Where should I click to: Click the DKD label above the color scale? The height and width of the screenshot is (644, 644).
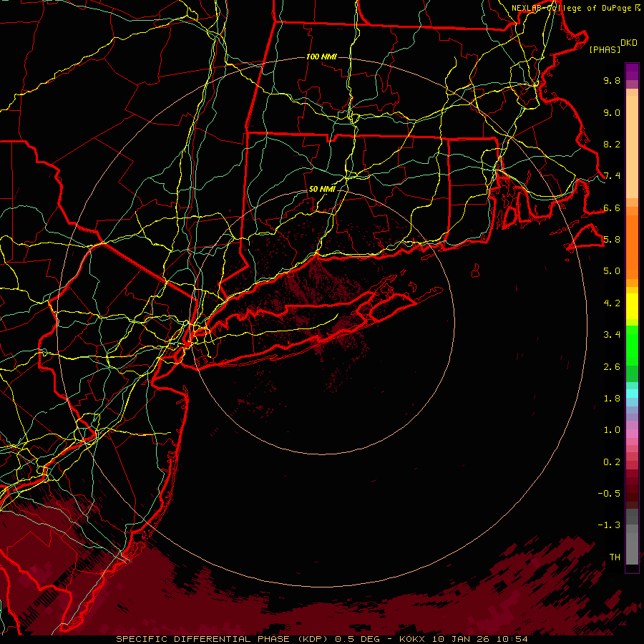[628, 42]
